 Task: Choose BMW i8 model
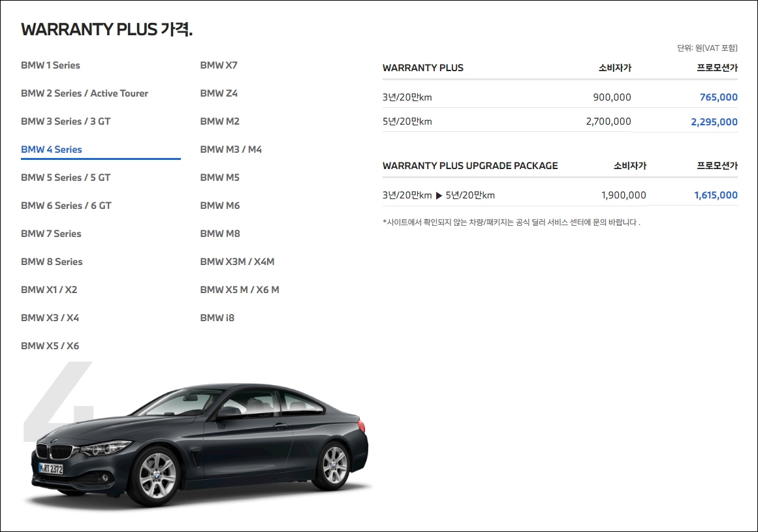coord(217,317)
